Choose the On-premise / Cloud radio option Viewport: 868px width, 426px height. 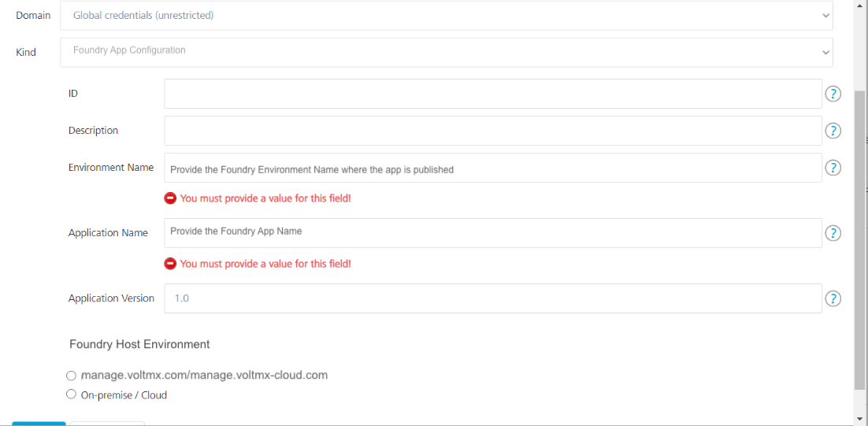pyautogui.click(x=72, y=395)
